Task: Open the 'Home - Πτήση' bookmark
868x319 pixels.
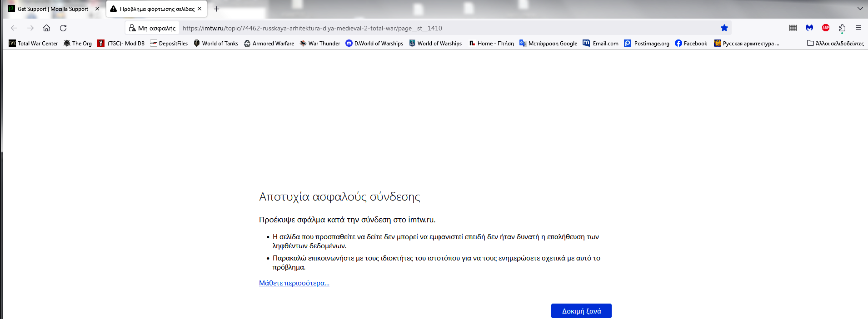Action: tap(491, 44)
